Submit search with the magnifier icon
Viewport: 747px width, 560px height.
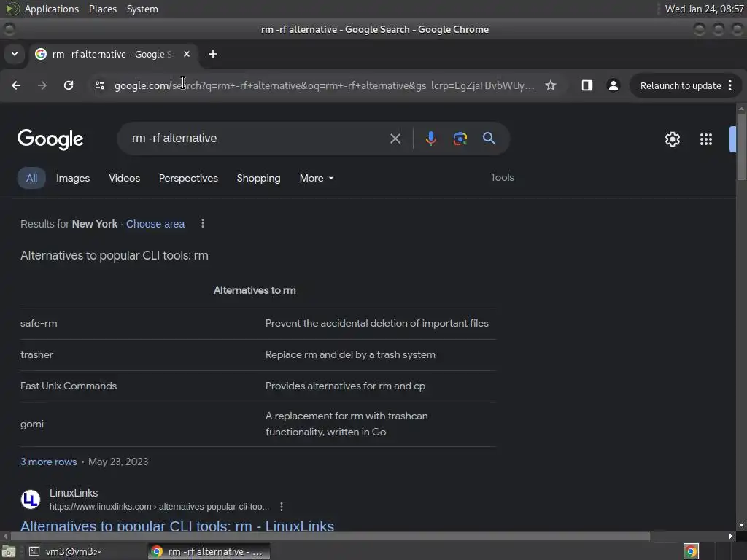click(x=489, y=139)
